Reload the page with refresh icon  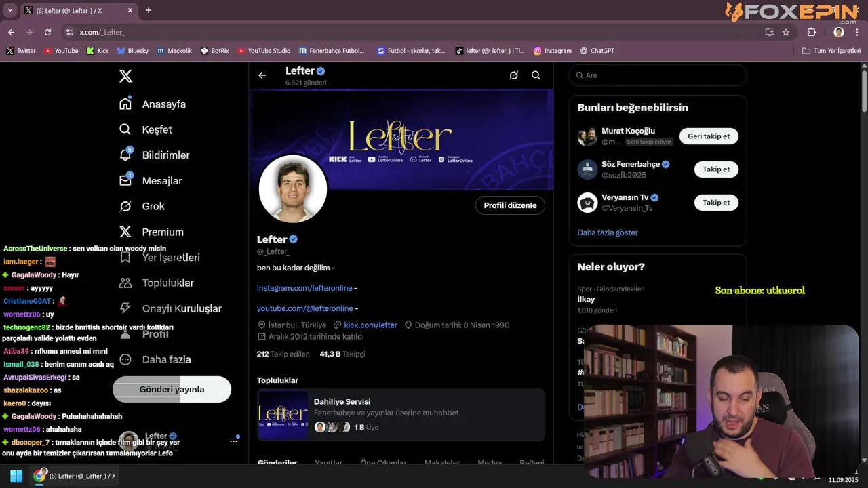[x=47, y=32]
